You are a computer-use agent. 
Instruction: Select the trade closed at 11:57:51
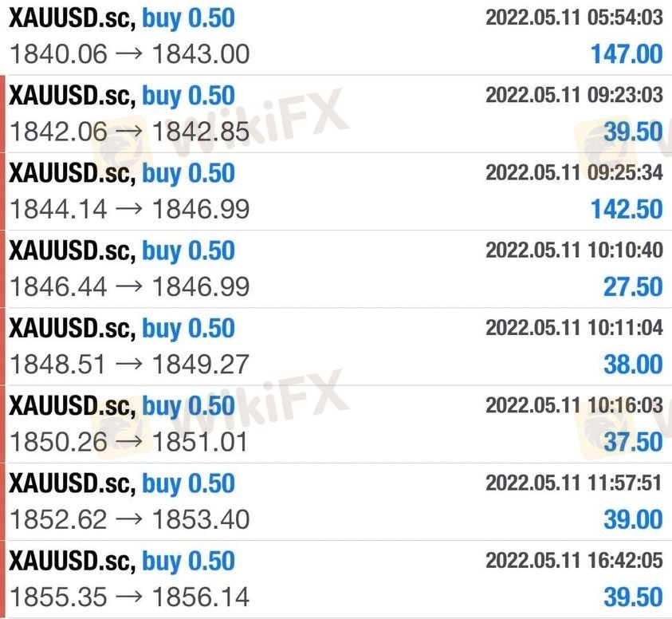click(336, 502)
